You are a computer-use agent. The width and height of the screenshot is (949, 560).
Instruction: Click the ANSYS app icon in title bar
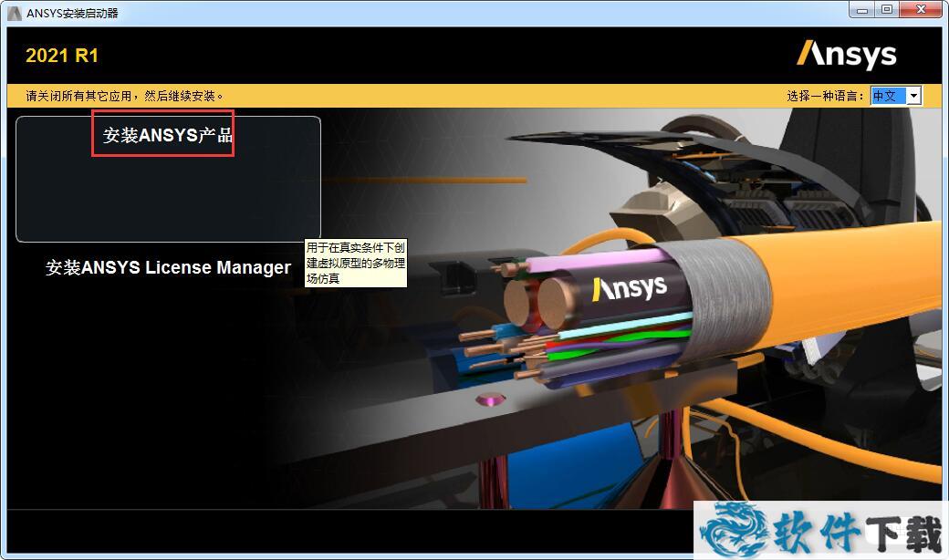pyautogui.click(x=14, y=13)
